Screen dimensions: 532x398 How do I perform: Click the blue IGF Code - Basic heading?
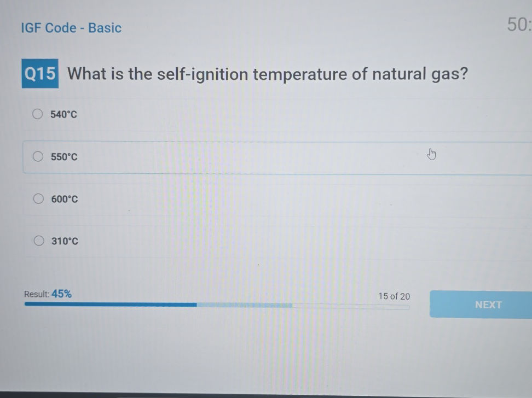71,28
